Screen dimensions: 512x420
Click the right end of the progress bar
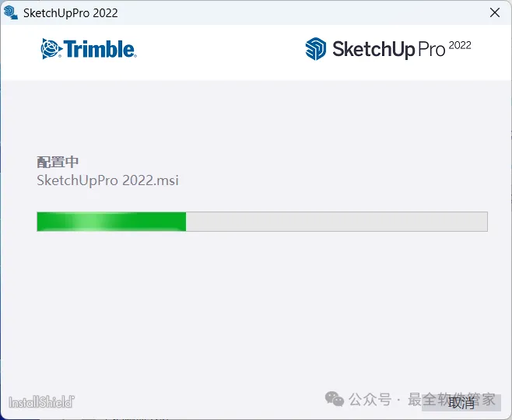pyautogui.click(x=483, y=222)
